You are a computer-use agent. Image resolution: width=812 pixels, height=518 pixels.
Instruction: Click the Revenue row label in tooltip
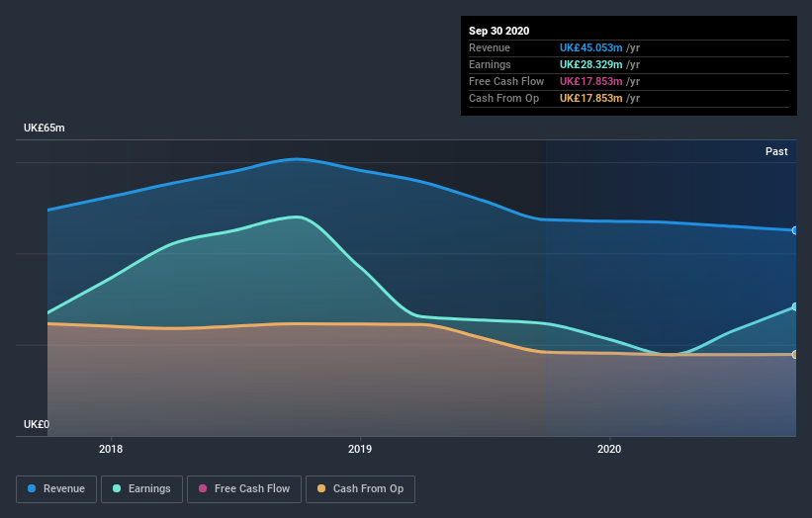click(x=490, y=47)
